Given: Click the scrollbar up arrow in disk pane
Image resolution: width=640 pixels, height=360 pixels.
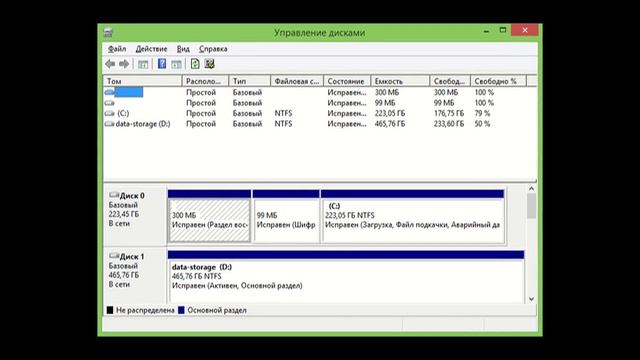Looking at the screenshot, I should tap(531, 189).
